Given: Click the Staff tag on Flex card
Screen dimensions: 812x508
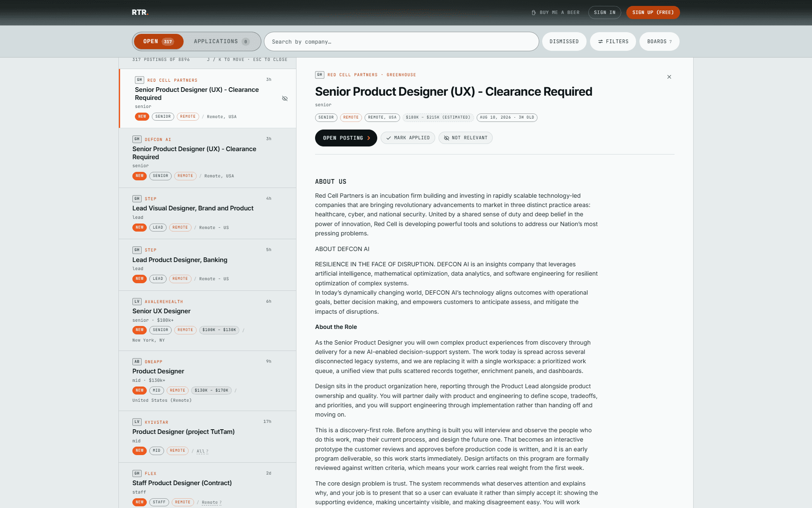Looking at the screenshot, I should pos(159,502).
